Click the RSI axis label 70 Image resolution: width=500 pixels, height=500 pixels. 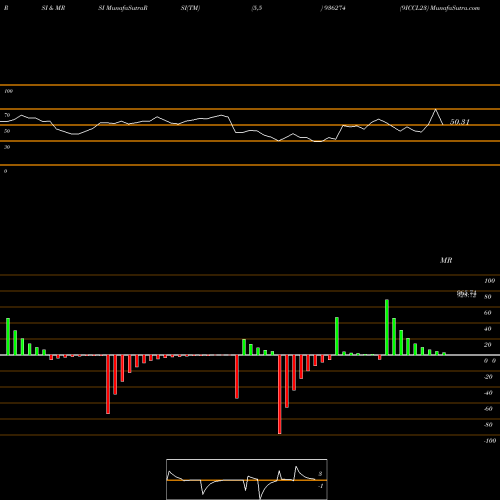(x=7, y=115)
